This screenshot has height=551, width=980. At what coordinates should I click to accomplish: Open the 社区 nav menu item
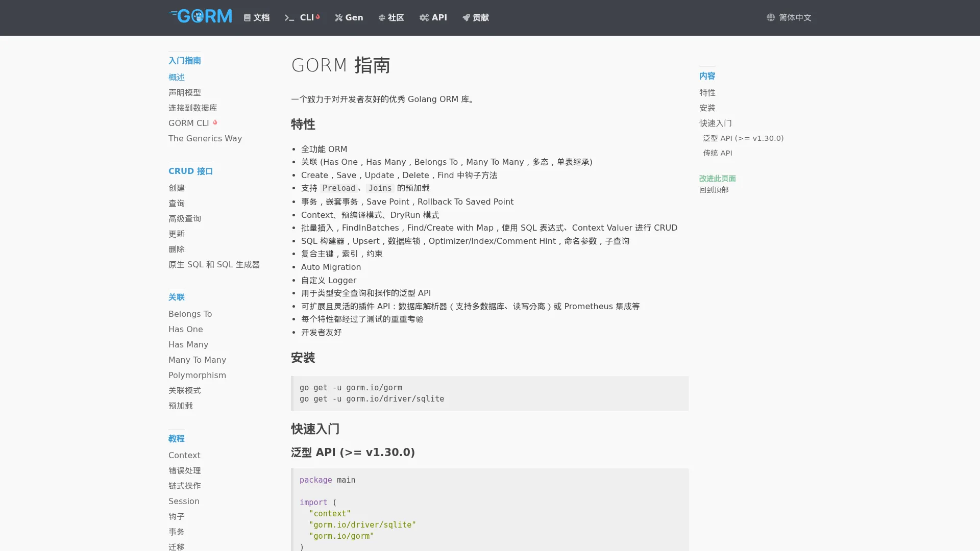coord(391,18)
